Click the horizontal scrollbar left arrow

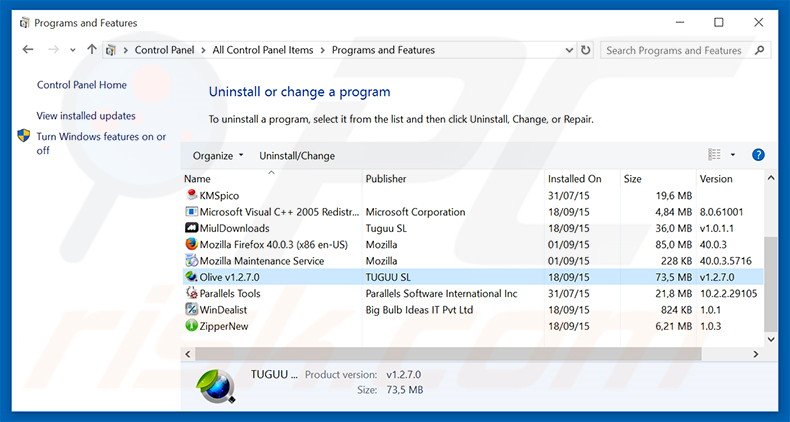(x=188, y=354)
